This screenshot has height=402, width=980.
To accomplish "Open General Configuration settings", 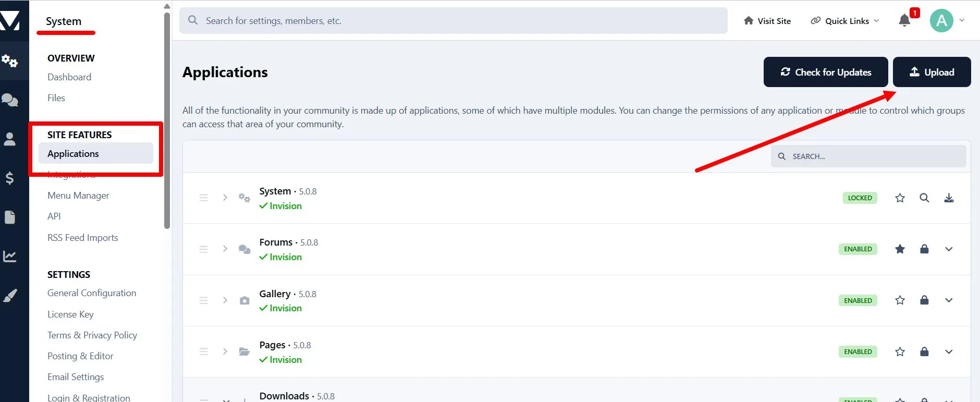I will [92, 293].
